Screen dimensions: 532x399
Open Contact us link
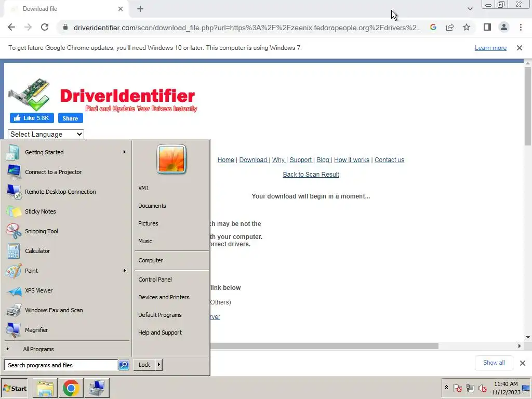pyautogui.click(x=389, y=160)
